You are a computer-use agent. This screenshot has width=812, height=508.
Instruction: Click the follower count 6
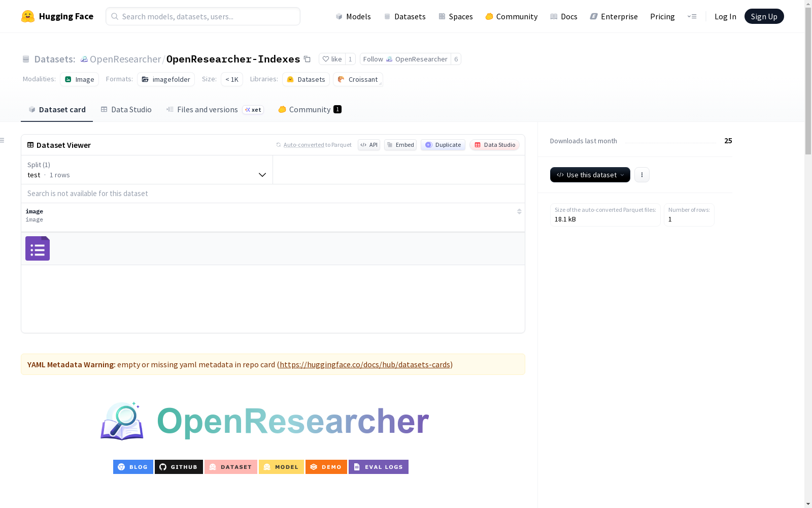(x=456, y=59)
